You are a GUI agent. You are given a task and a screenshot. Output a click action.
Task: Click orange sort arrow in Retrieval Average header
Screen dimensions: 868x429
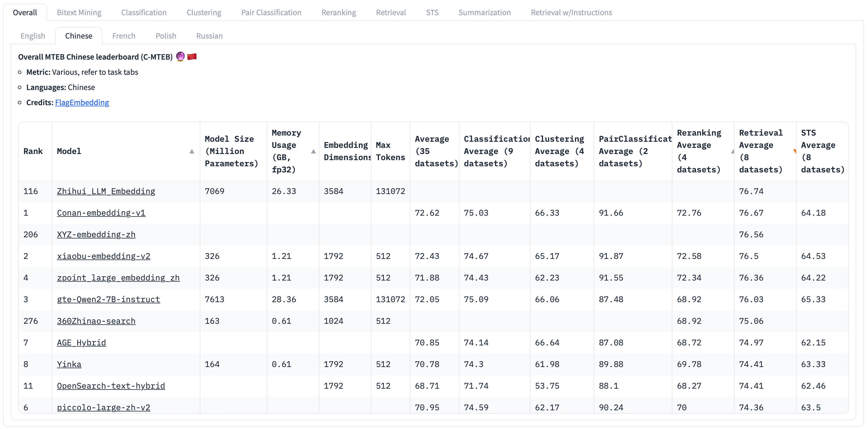795,152
